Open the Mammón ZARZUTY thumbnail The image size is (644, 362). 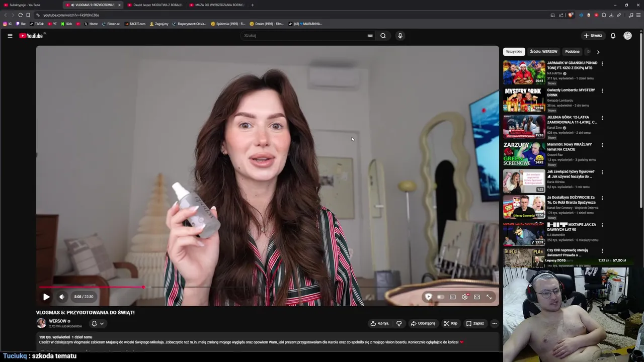[524, 154]
